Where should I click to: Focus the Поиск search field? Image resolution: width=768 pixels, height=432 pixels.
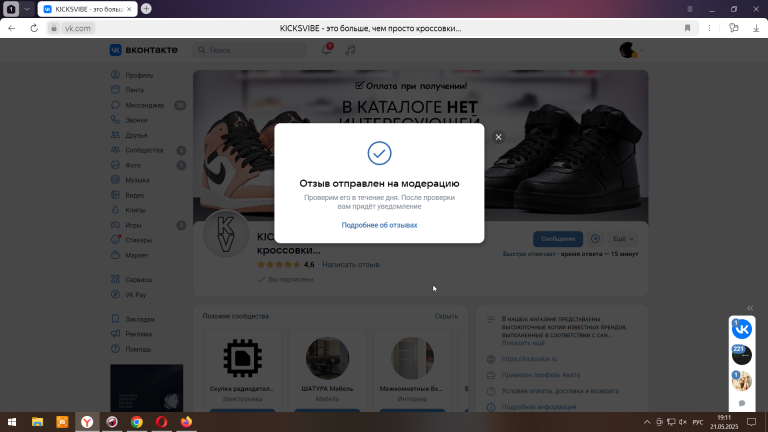pos(250,50)
